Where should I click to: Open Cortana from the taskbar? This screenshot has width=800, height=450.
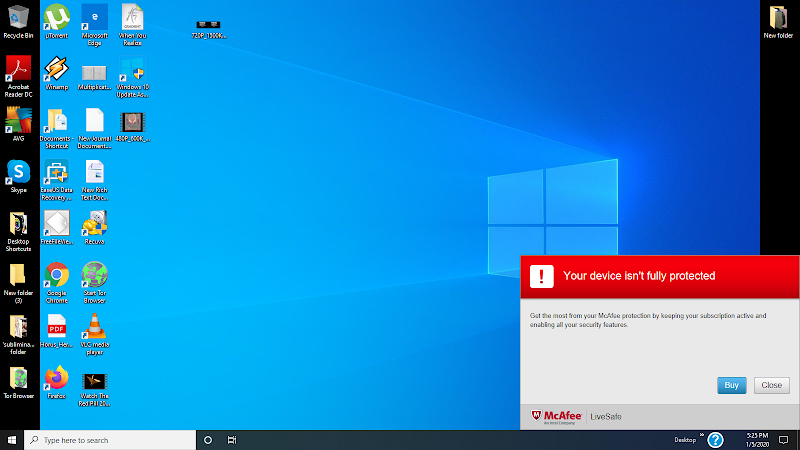click(x=208, y=440)
